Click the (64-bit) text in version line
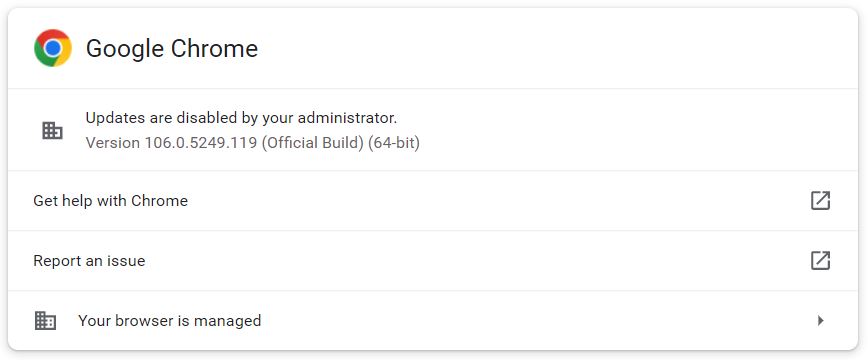Viewport: 868px width, 360px height. 394,143
